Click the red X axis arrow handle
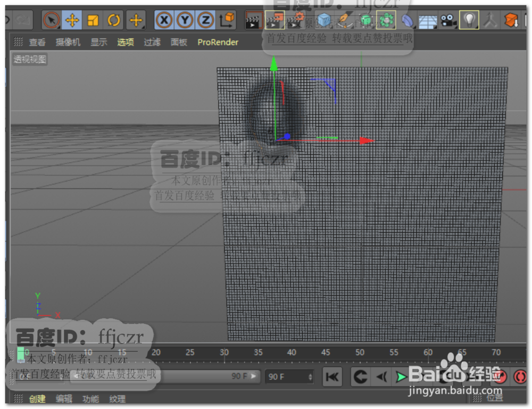This screenshot has width=532, height=409. coord(367,140)
